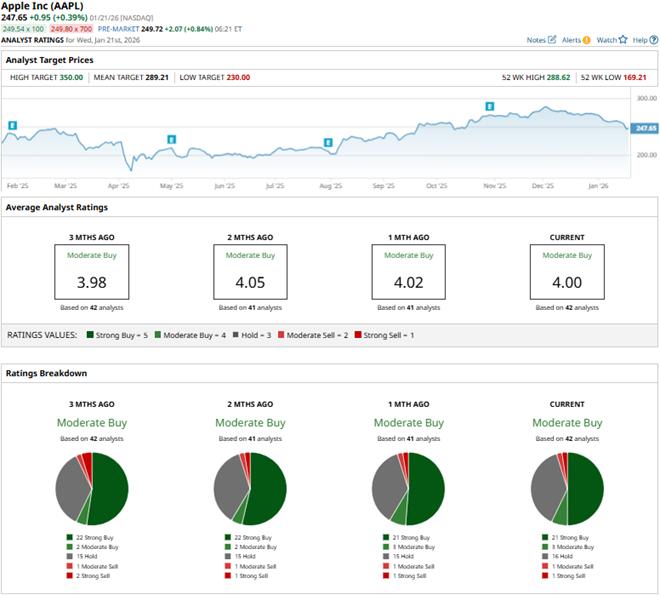Click the 3 Mths Ago pie chart

click(91, 488)
